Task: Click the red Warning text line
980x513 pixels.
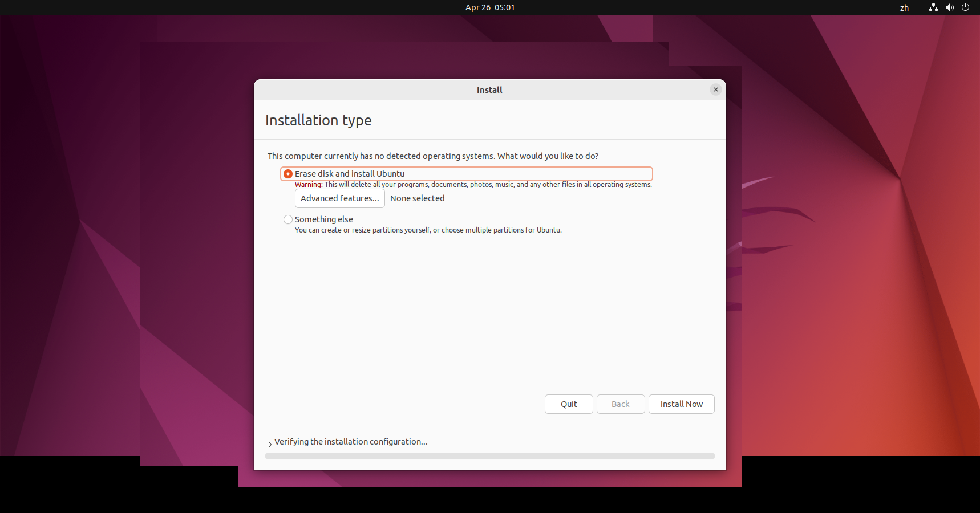Action: pos(473,185)
